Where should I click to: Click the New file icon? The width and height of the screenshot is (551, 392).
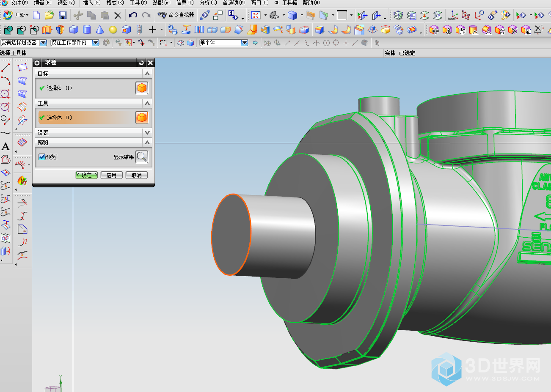tap(36, 15)
